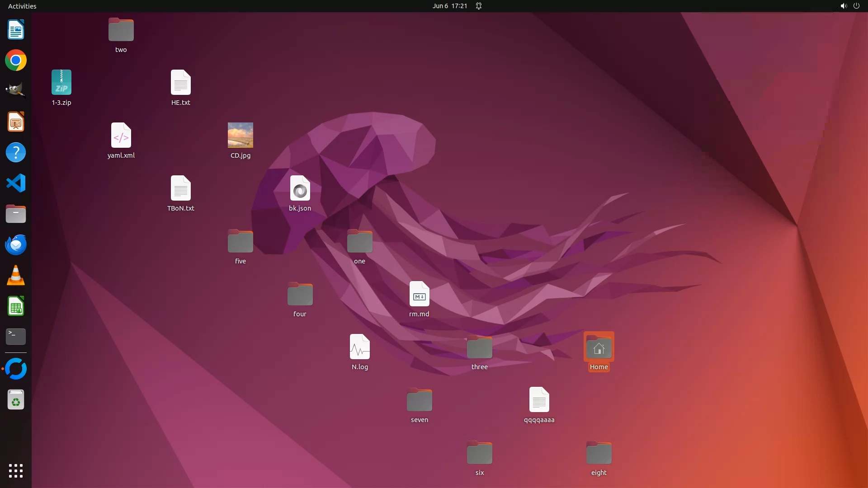Image resolution: width=868 pixels, height=488 pixels.
Task: Select the Home folder on desktop
Action: [x=599, y=348]
